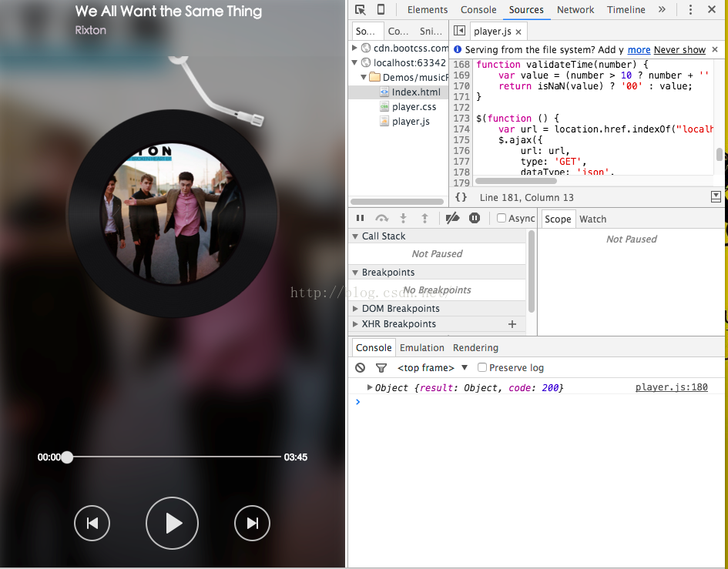Click the code editor horizontal scrollbar
The height and width of the screenshot is (569, 728).
point(516,180)
